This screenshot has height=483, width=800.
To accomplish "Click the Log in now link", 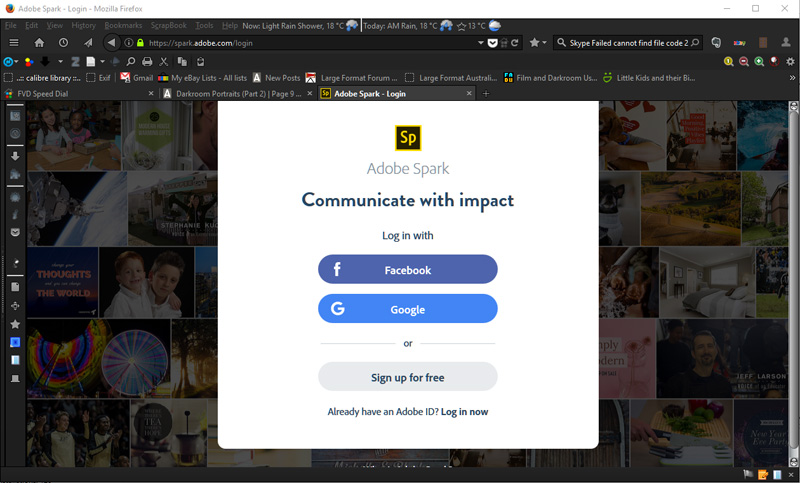I will click(x=464, y=411).
